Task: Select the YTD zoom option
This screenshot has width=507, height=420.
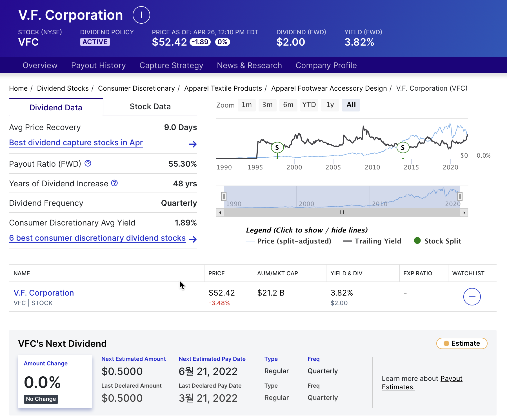Action: click(x=309, y=105)
